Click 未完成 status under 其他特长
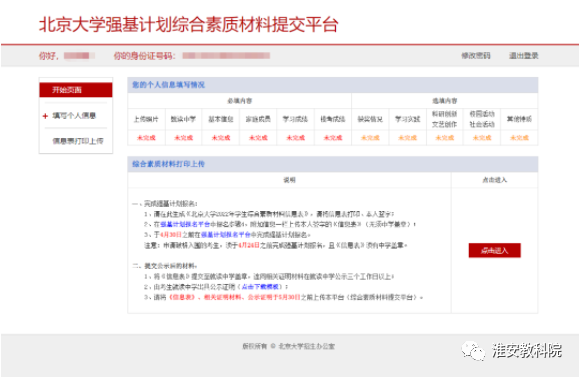Viewport: 580px width, 377px height. [x=519, y=138]
